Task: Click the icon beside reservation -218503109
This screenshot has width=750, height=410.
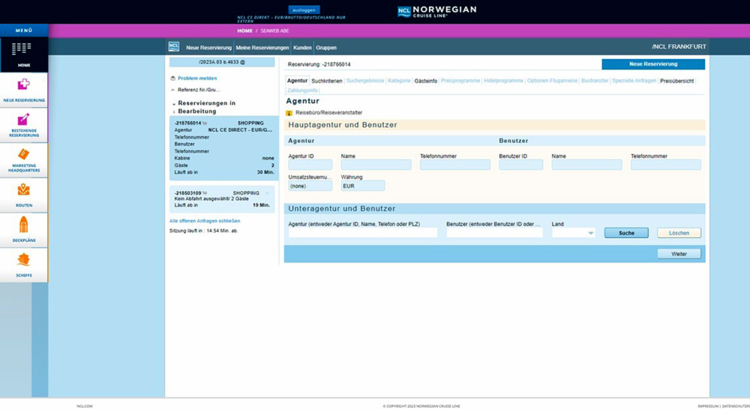Action: 205,193
